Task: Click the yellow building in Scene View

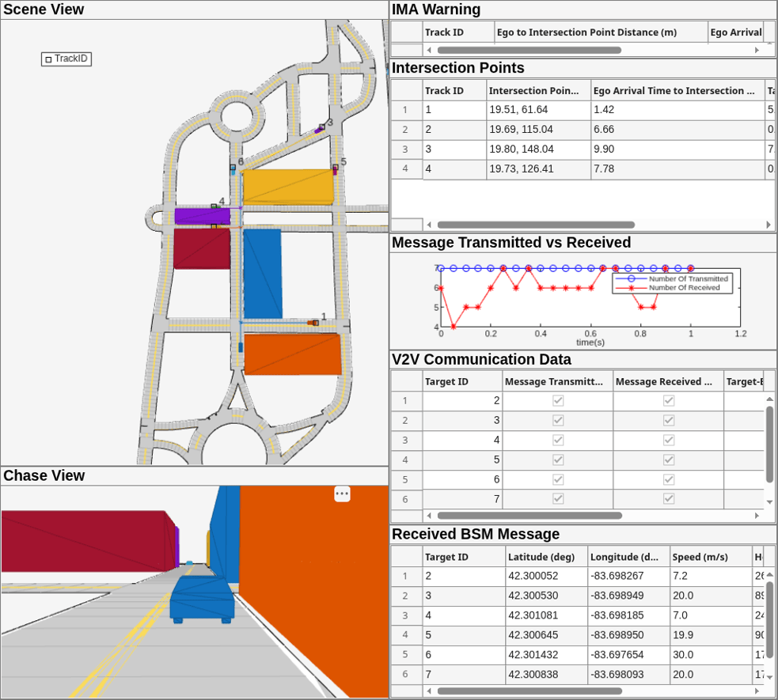Action: [288, 187]
